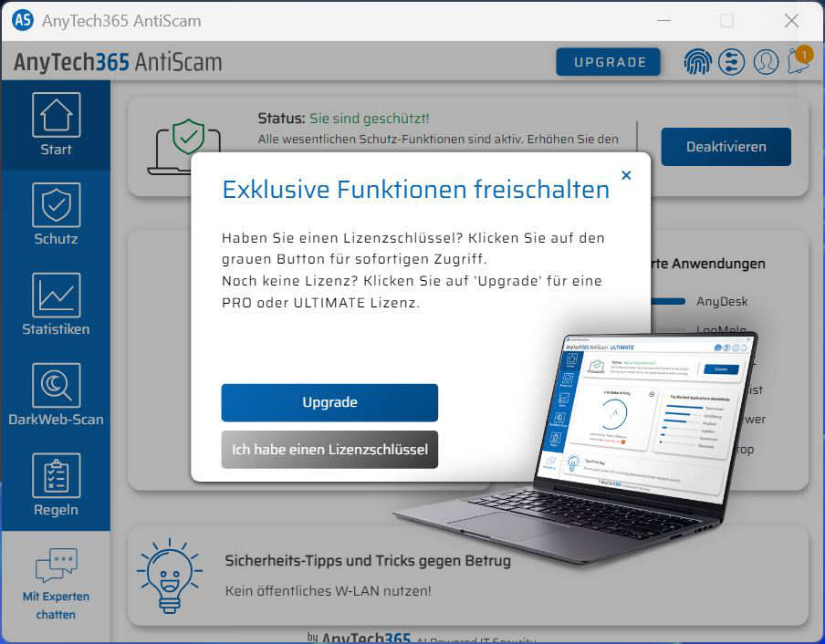Click the Sicherheits-Tipps und Tricks heading
825x644 pixels.
click(x=368, y=561)
